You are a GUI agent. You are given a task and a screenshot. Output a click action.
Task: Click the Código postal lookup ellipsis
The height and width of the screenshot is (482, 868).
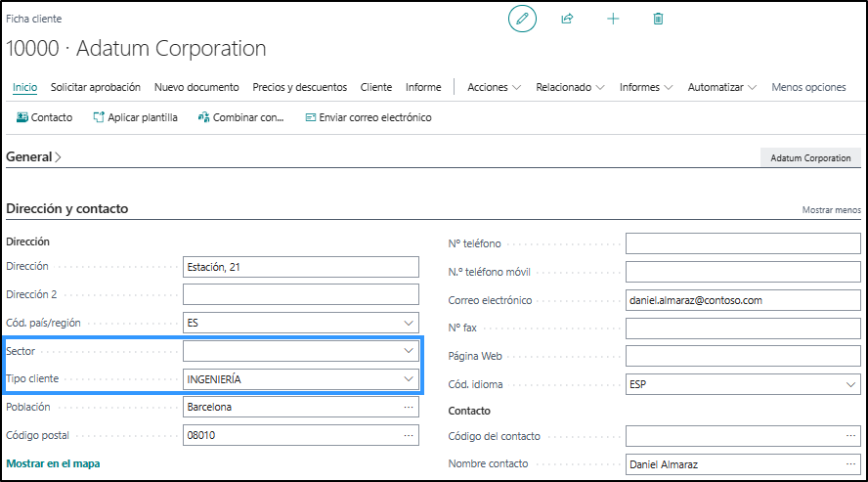[409, 435]
